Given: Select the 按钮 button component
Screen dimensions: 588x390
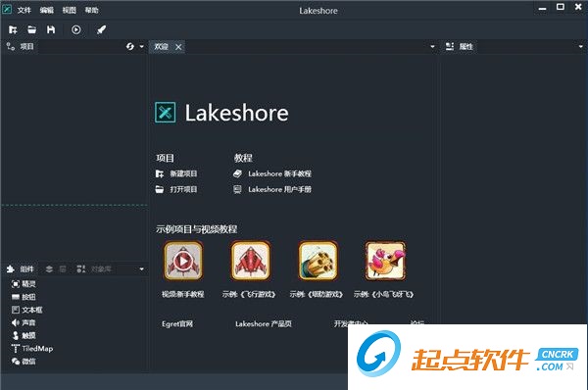Looking at the screenshot, I should point(24,297).
